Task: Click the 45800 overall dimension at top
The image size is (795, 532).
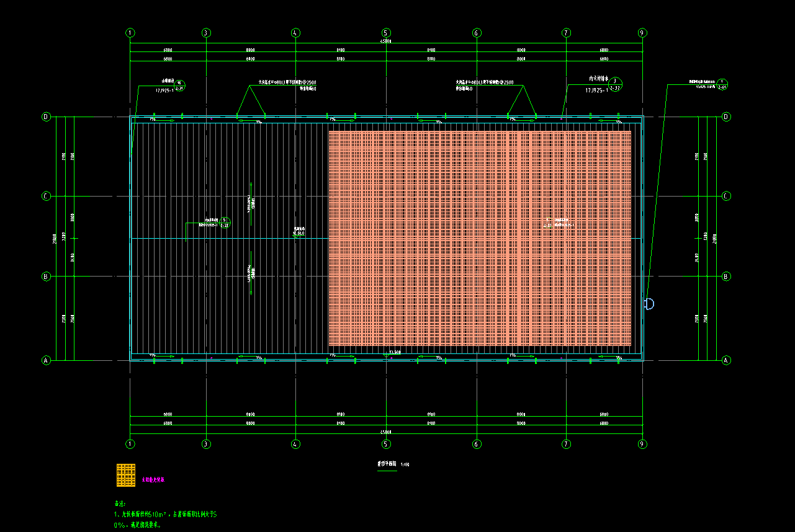Action: [x=386, y=42]
